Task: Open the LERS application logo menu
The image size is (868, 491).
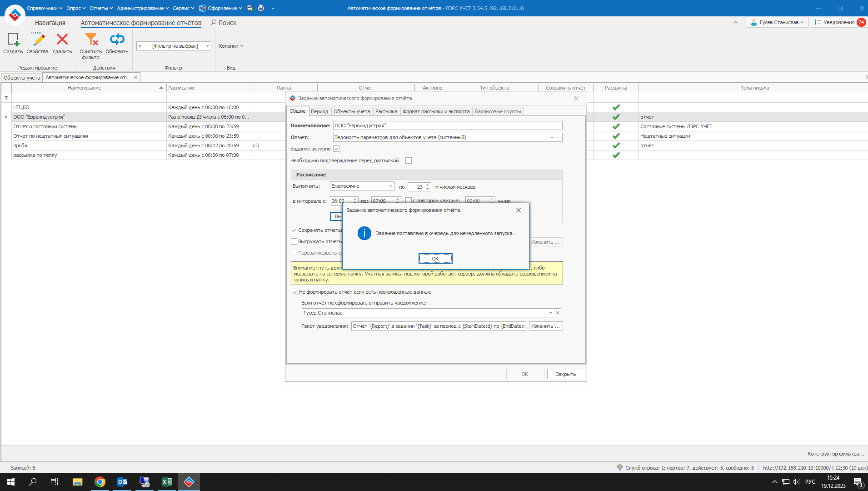Action: [x=15, y=15]
